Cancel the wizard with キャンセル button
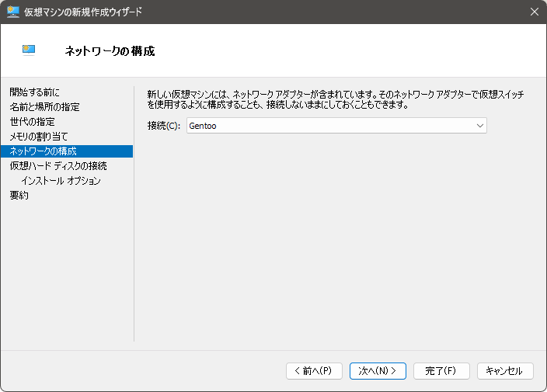 (x=505, y=371)
